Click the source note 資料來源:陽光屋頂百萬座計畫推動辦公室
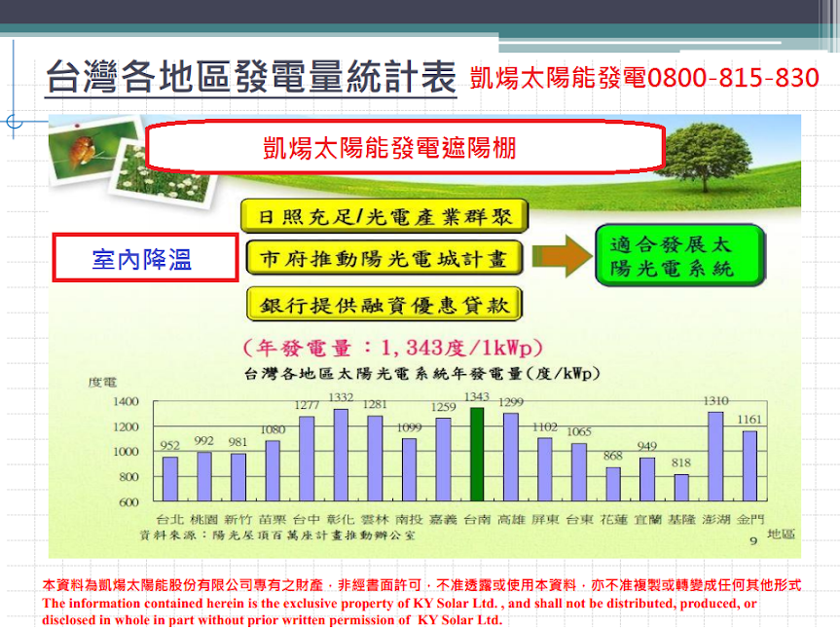Viewport: 840px width, 628px height. [x=277, y=536]
